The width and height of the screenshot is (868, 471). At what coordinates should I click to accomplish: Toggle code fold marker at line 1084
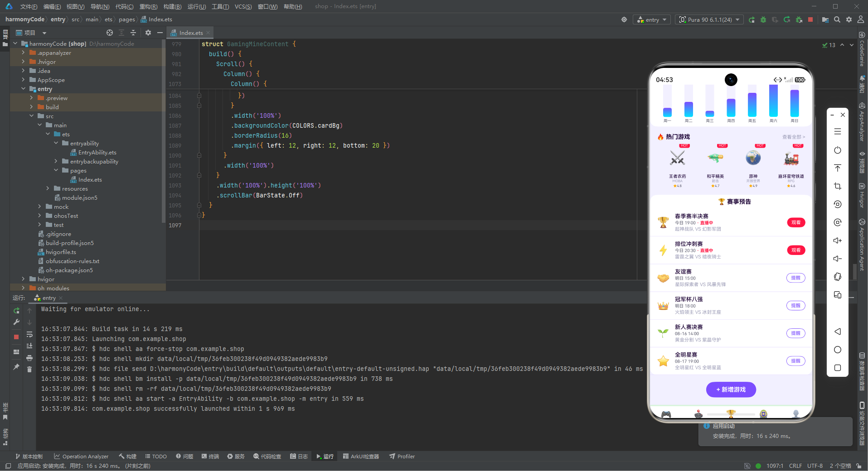coord(199,96)
